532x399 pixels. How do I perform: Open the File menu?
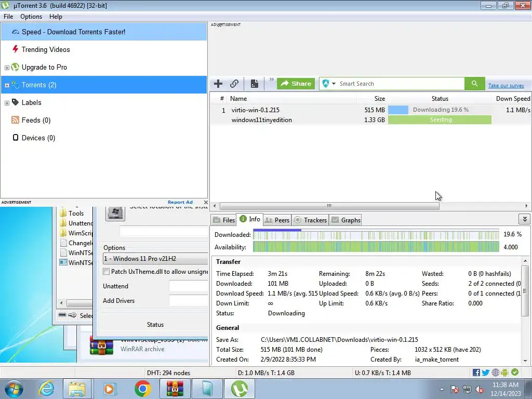pyautogui.click(x=8, y=17)
